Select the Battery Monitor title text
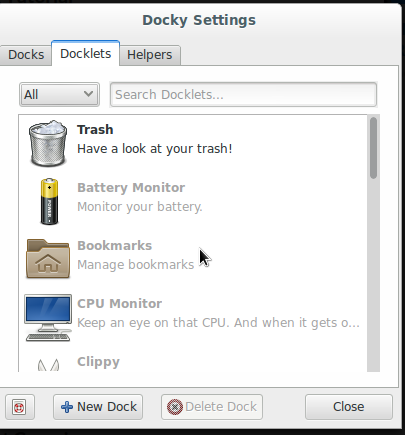405x435 pixels. [131, 188]
